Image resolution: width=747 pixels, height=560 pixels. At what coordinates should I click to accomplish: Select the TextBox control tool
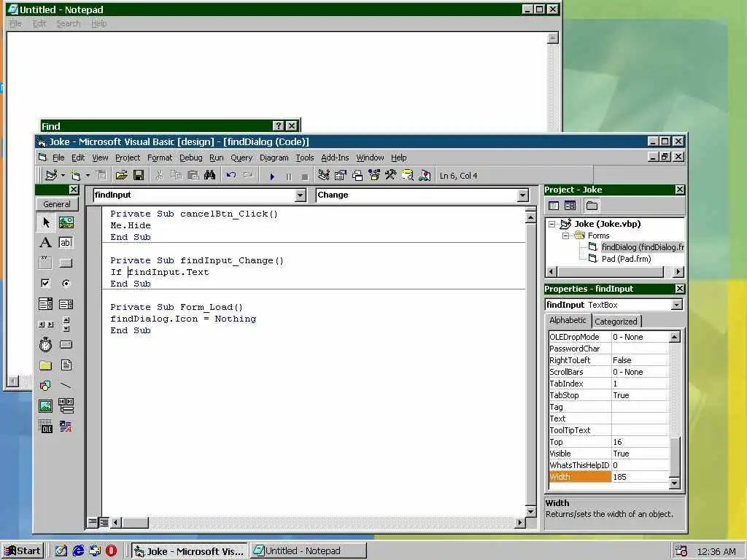66,242
